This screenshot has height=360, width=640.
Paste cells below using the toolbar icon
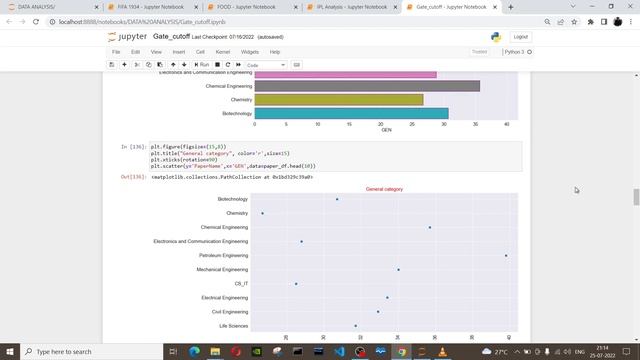[x=160, y=65]
